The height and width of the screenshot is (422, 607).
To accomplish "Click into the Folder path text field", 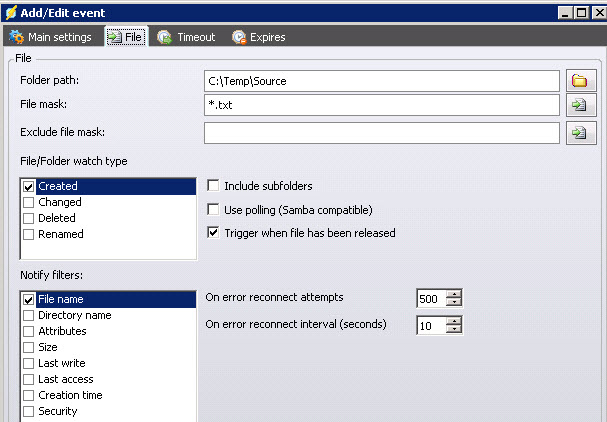I will click(x=380, y=81).
